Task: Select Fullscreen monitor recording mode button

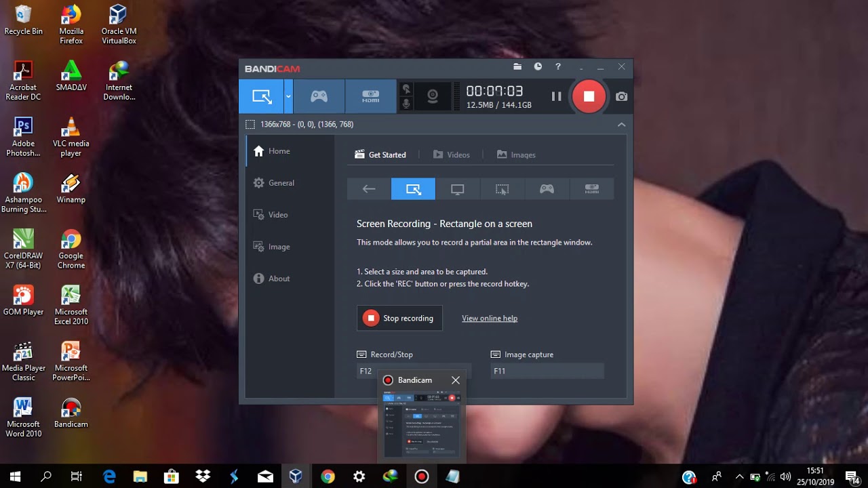Action: click(458, 189)
